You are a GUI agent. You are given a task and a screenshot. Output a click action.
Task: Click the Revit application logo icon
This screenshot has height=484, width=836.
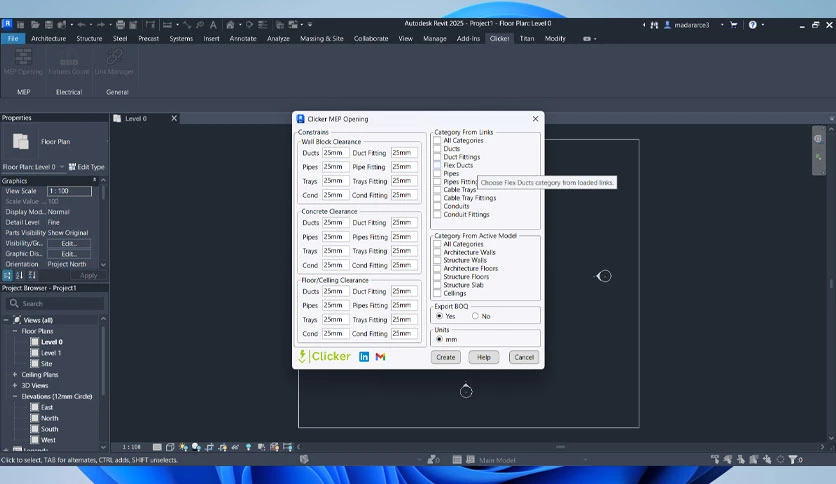(7, 24)
